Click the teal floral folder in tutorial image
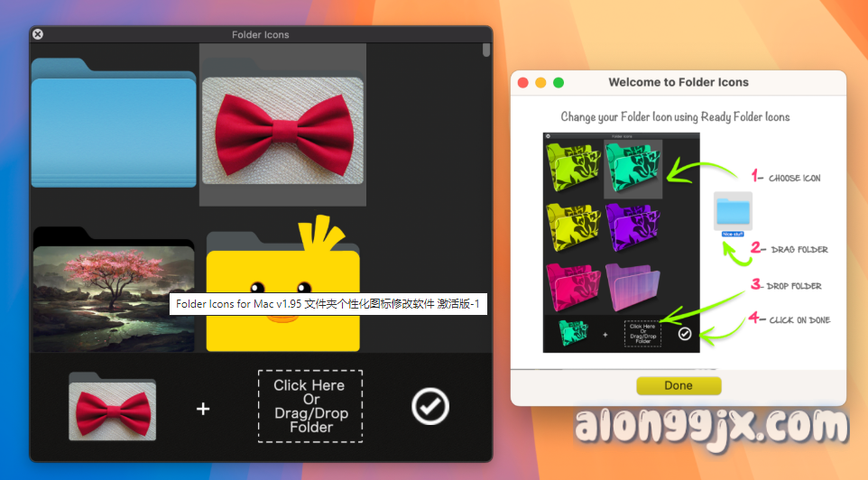This screenshot has width=868, height=480. (633, 168)
